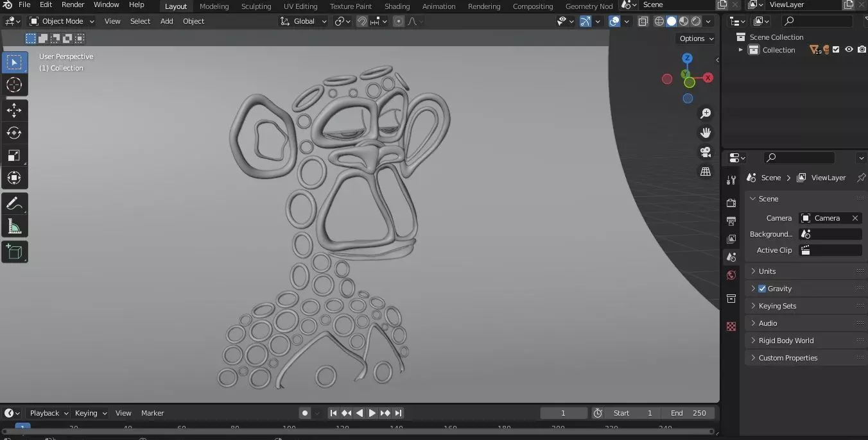This screenshot has height=440, width=868.
Task: Click red X axis on navigation gizmo
Action: click(x=708, y=78)
